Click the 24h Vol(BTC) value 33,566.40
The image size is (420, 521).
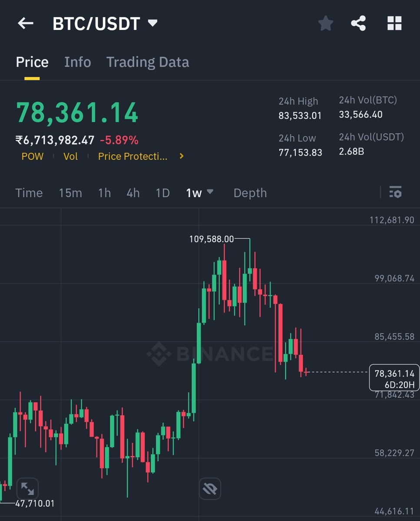(360, 115)
